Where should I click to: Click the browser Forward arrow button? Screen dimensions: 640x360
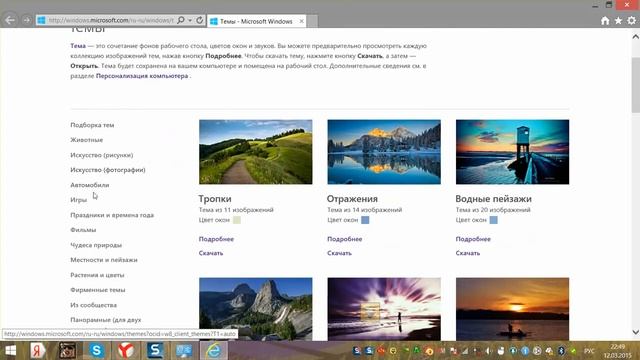pos(27,20)
